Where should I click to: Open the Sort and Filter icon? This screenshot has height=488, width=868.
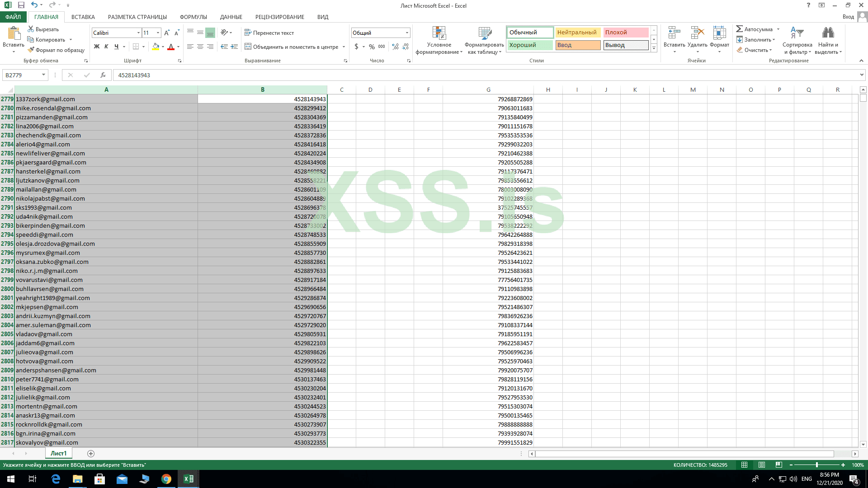797,33
